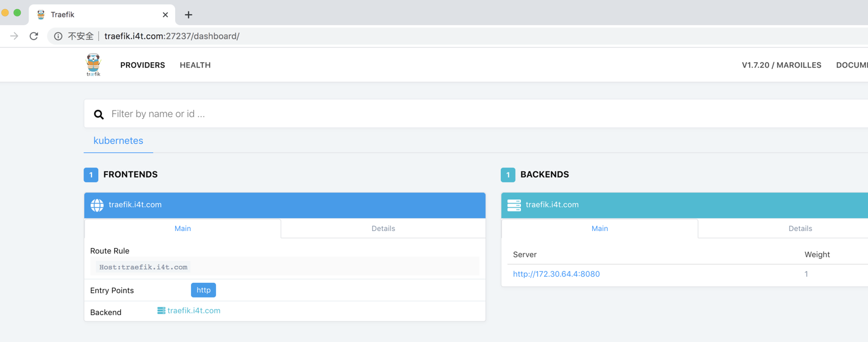Click the server icon in backend header
868x342 pixels.
(514, 205)
